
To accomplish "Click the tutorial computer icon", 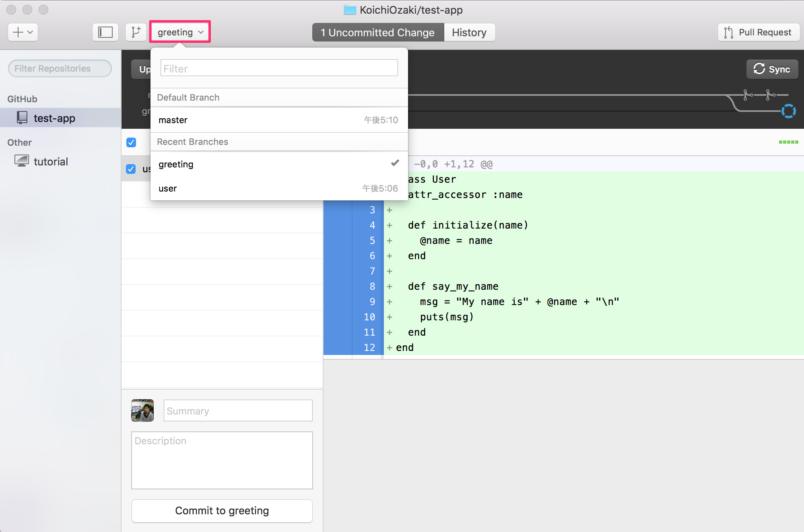I will (22, 161).
